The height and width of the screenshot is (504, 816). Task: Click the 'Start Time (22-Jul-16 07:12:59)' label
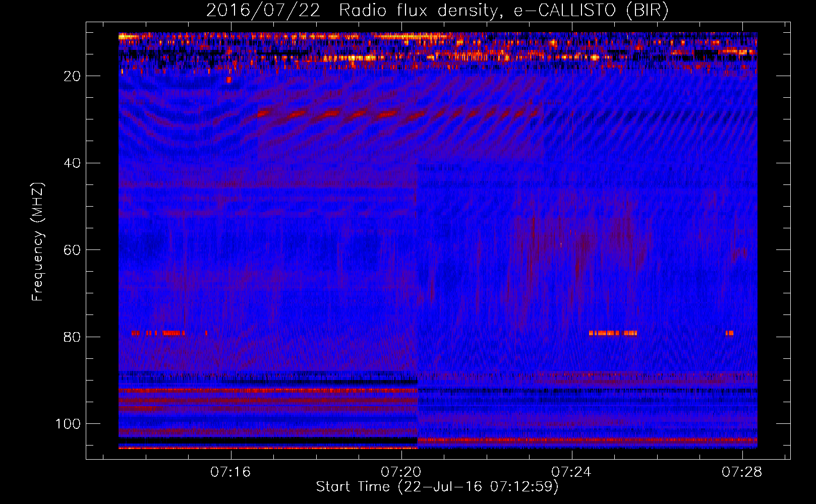[437, 487]
